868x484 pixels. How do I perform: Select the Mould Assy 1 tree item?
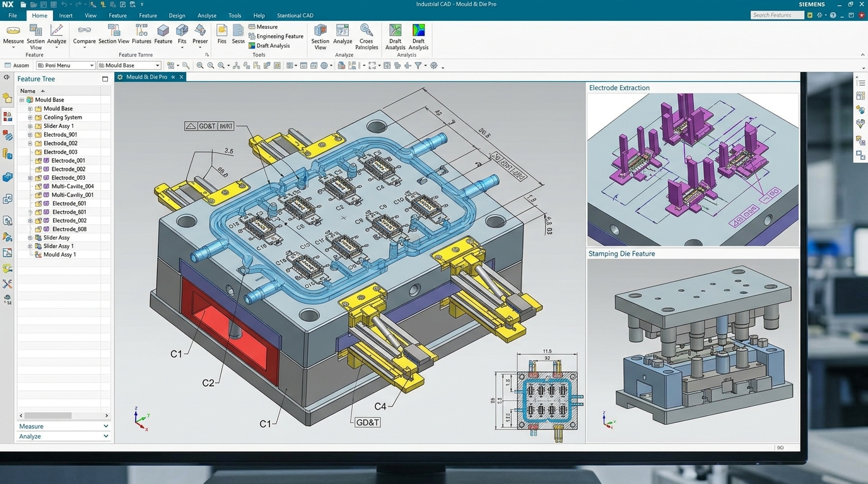click(x=59, y=255)
